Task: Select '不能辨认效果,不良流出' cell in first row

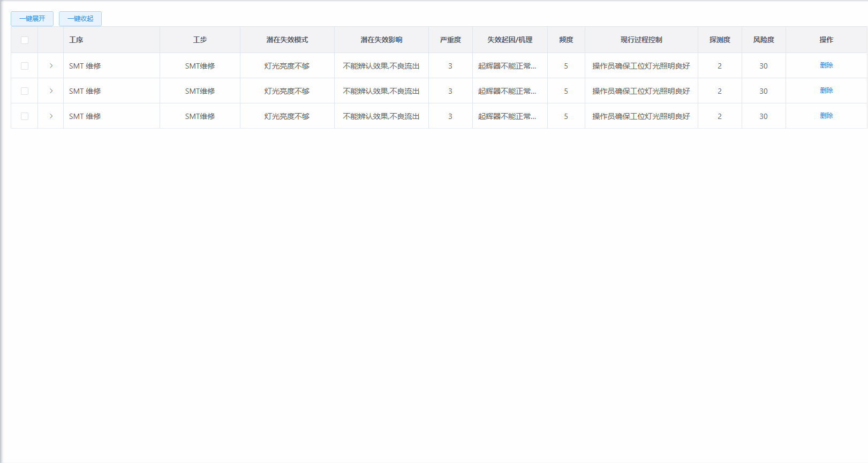Action: (x=381, y=66)
